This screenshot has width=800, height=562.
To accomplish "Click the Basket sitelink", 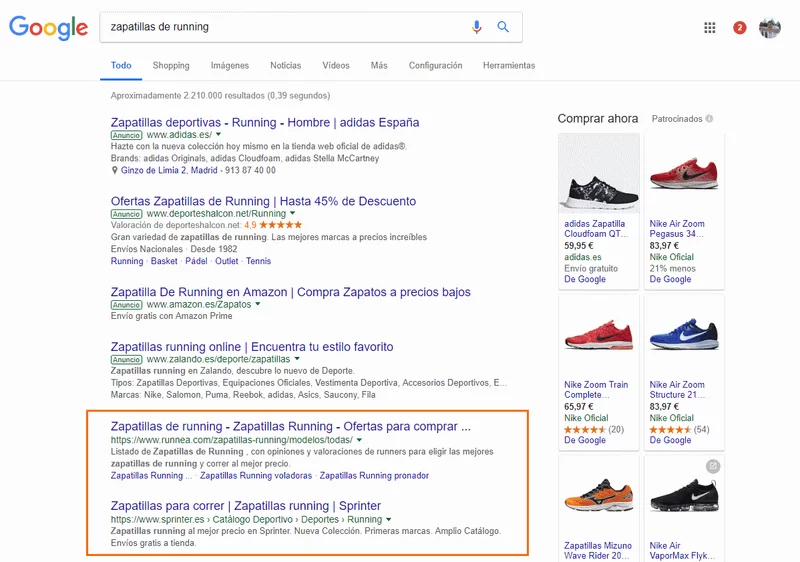I will point(164,261).
